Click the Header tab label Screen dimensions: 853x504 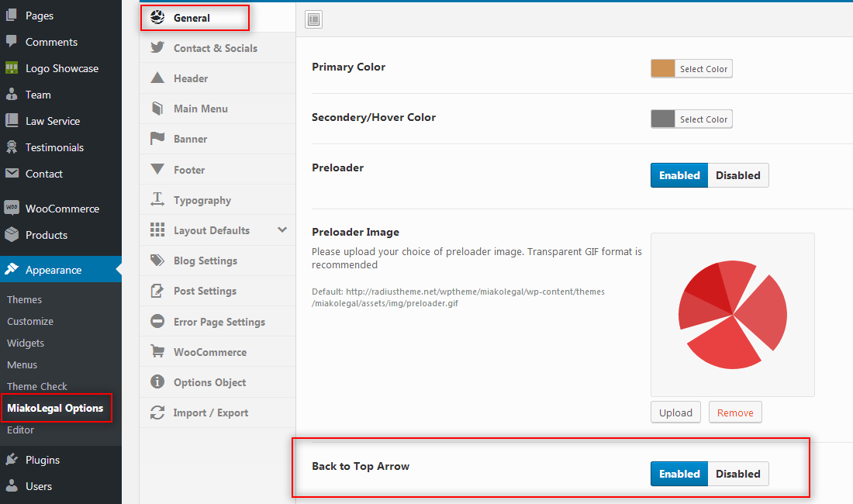(191, 78)
